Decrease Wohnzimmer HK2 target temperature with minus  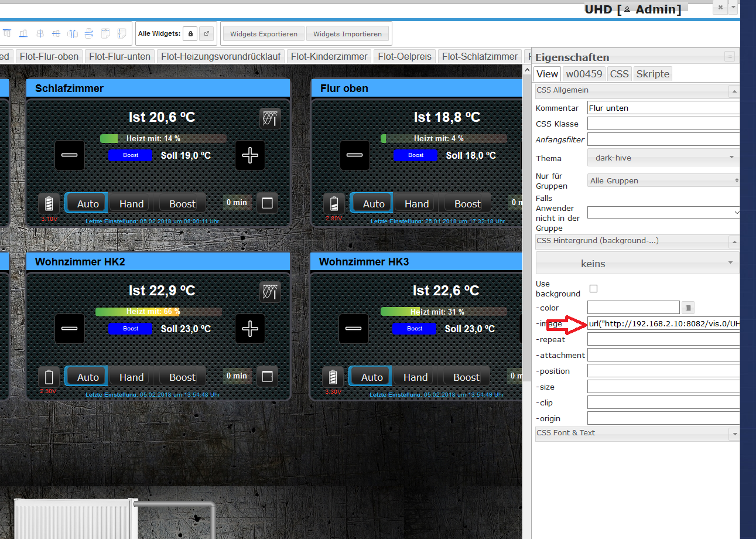(x=70, y=329)
